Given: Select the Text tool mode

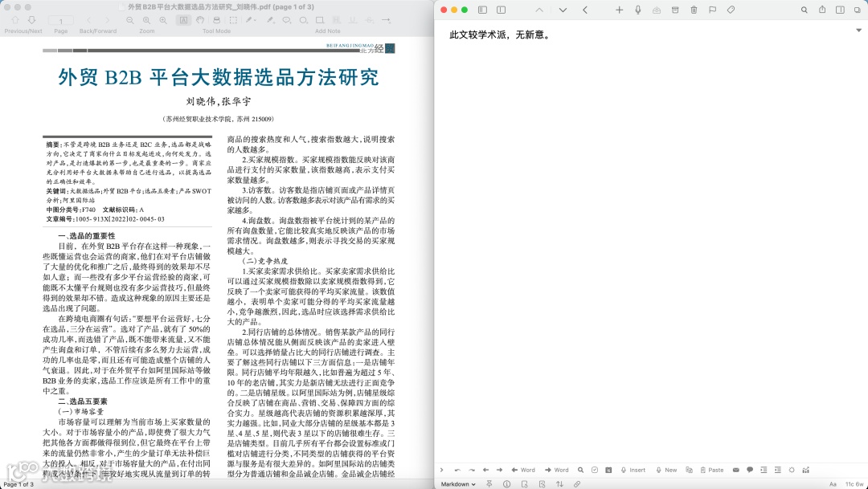Looking at the screenshot, I should tap(183, 20).
